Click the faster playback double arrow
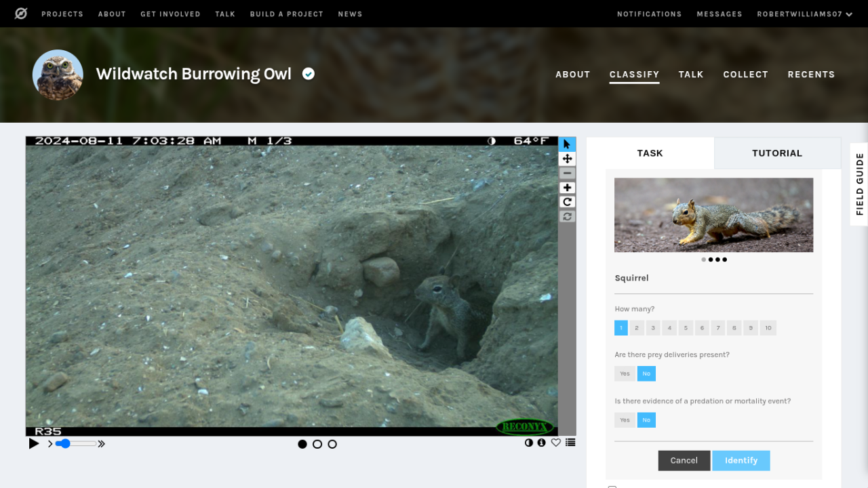 pyautogui.click(x=102, y=444)
